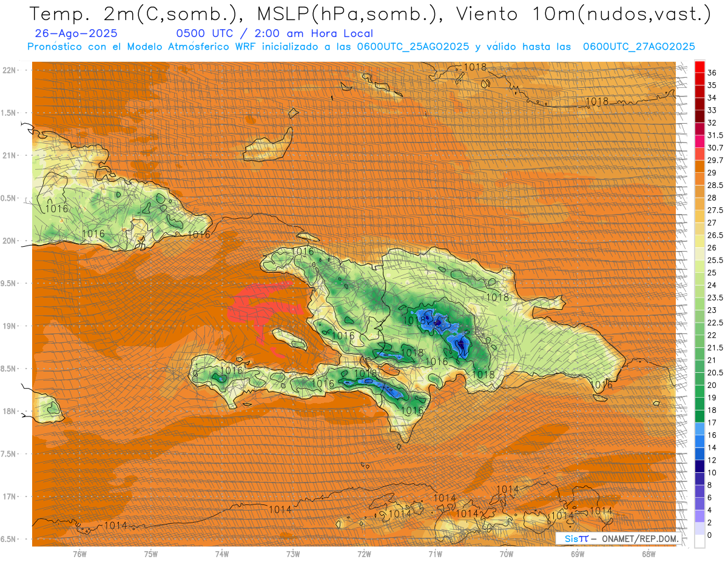Click the '68W' longitude label
The height and width of the screenshot is (562, 728).
649,554
